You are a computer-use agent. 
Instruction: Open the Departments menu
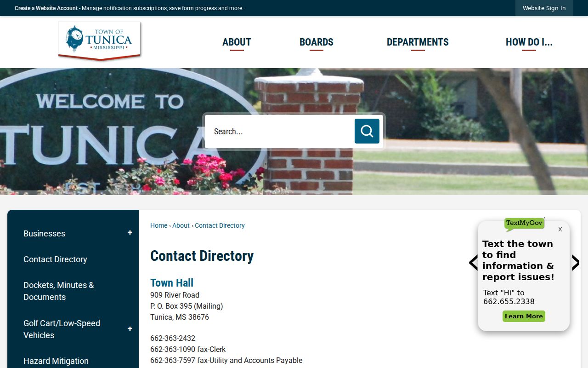418,42
